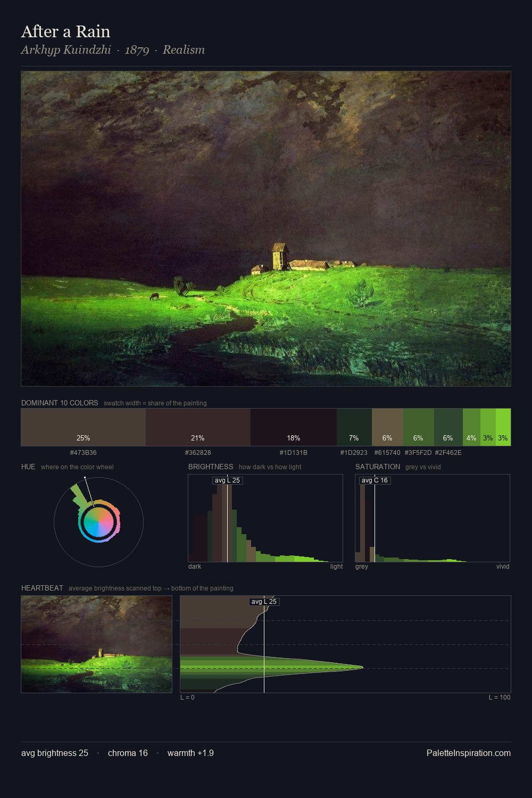This screenshot has width=532, height=798.
Task: Click the brightness histogram chart
Action: pyautogui.click(x=265, y=518)
